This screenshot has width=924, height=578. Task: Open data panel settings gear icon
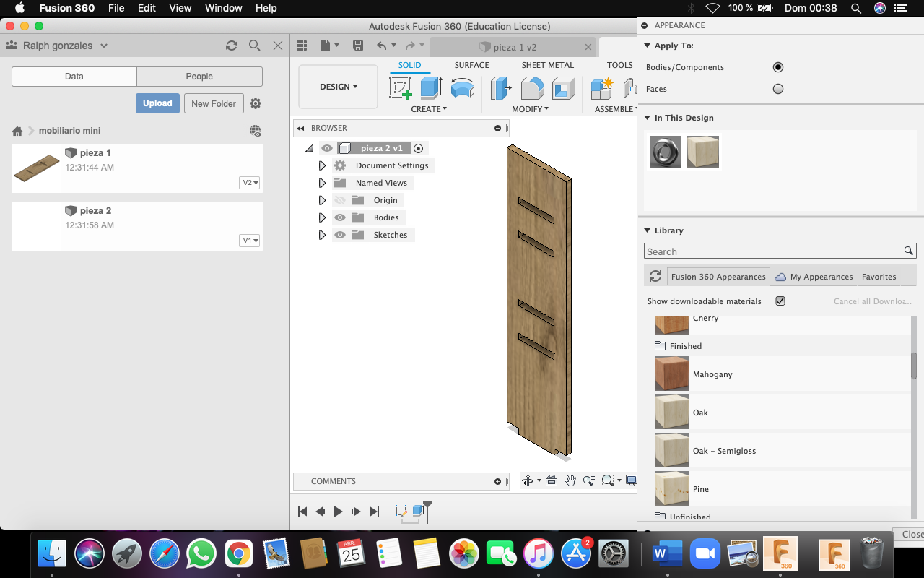click(256, 103)
